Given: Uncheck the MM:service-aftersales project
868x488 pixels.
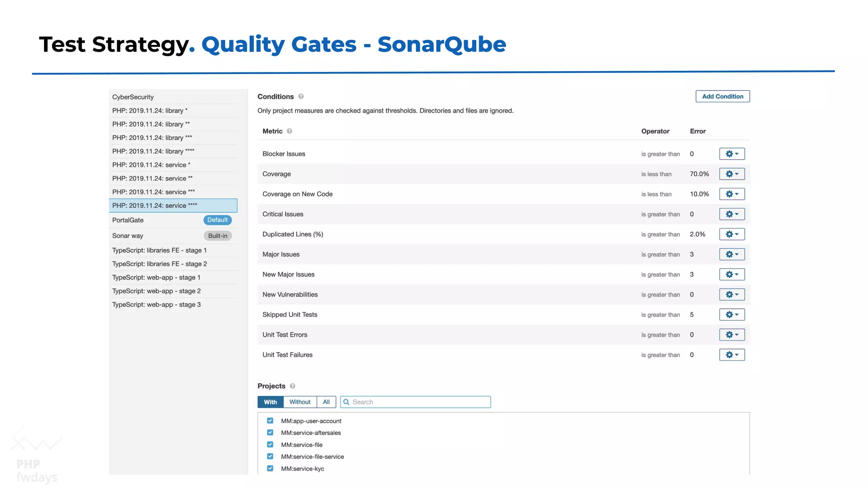Looking at the screenshot, I should (270, 433).
